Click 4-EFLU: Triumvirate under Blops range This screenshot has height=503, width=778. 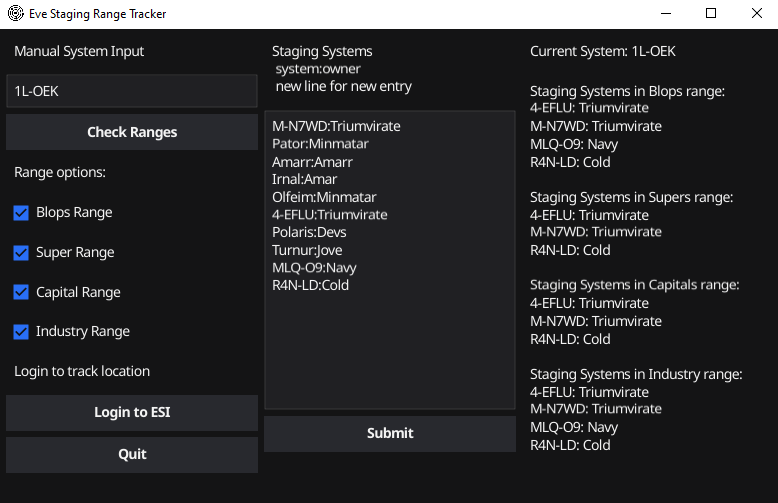point(589,108)
